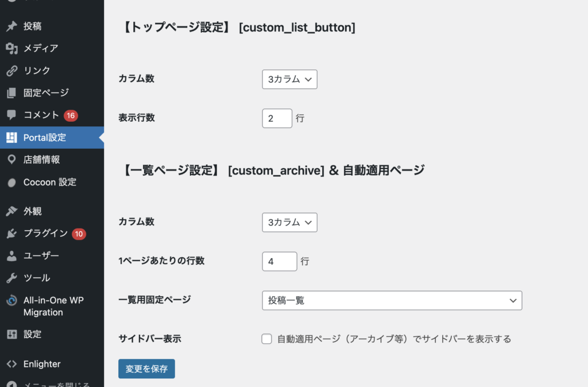This screenshot has height=387, width=588.
Task: Click the pushpin icon beside 投稿
Action: point(11,26)
